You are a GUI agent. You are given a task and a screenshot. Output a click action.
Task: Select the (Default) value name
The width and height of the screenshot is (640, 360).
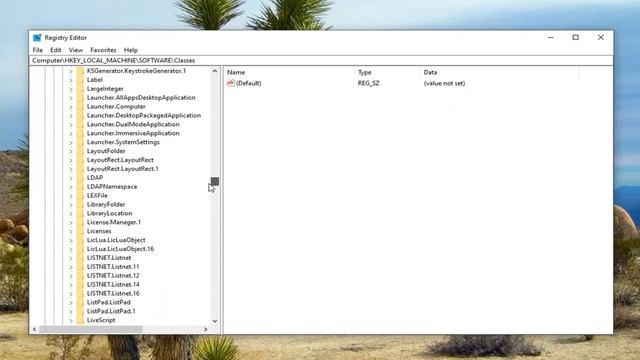tap(249, 83)
